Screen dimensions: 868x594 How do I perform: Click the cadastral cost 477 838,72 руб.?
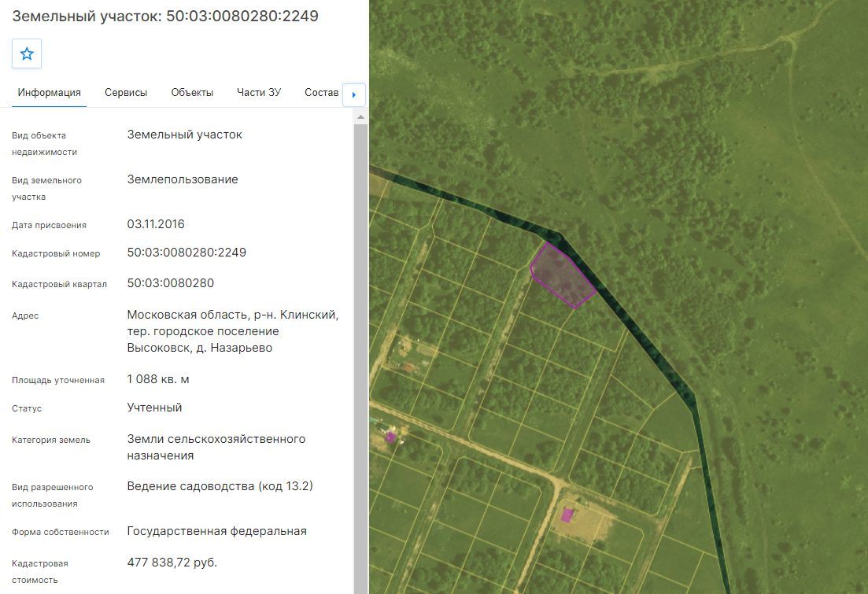[x=172, y=563]
